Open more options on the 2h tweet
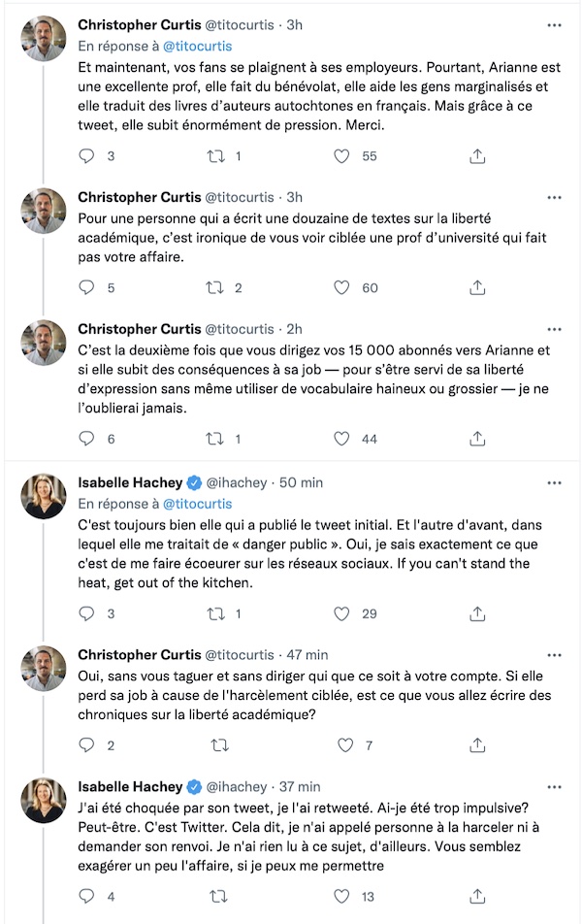Viewport: 582px width, 924px height. pos(554,329)
